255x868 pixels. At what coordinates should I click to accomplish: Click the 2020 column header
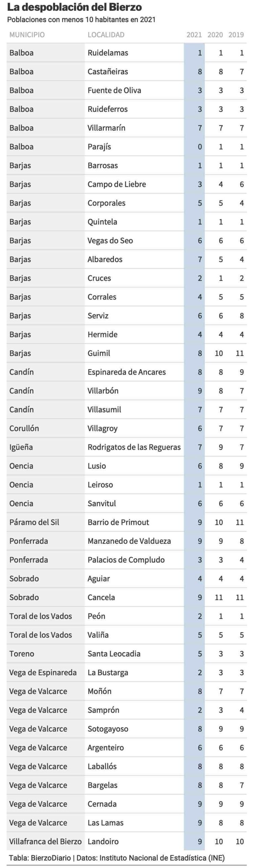point(215,35)
